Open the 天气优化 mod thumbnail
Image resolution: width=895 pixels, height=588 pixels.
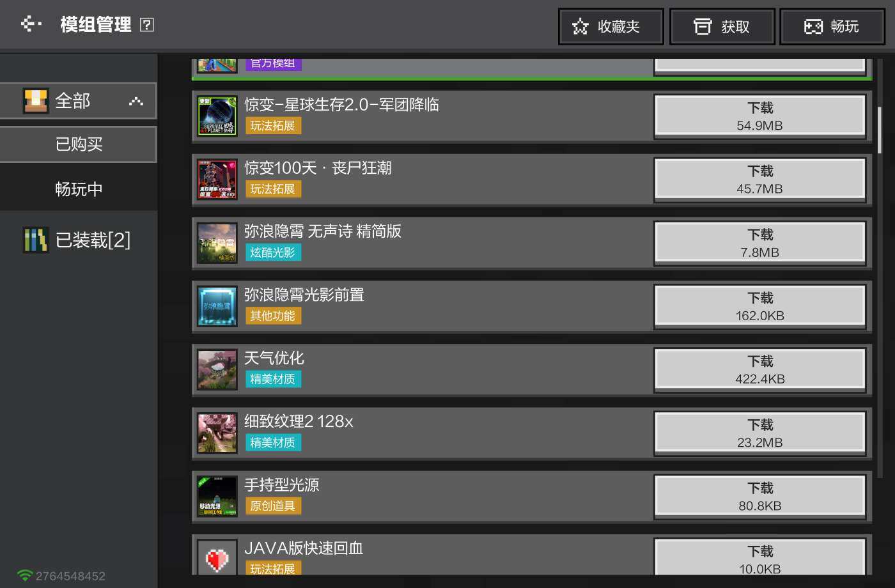click(x=217, y=370)
